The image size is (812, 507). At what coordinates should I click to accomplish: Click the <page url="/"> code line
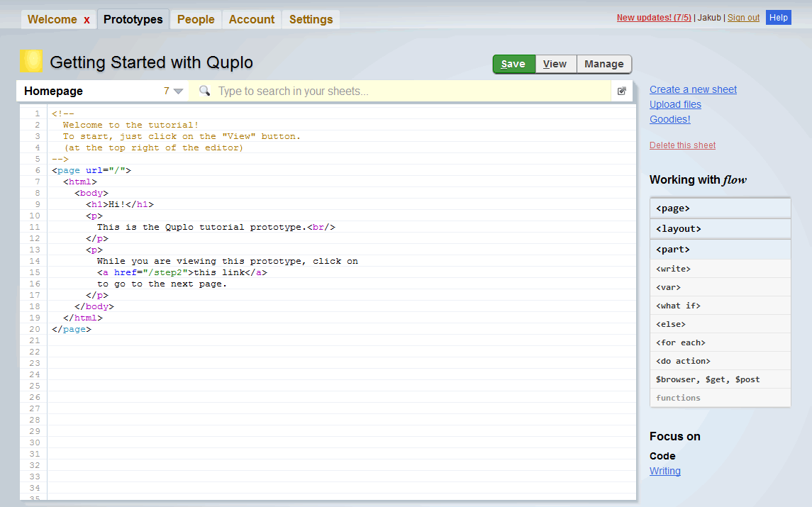point(91,170)
